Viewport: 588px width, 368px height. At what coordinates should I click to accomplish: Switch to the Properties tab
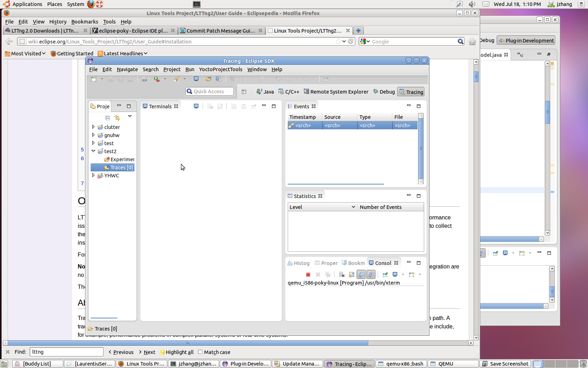pyautogui.click(x=326, y=263)
